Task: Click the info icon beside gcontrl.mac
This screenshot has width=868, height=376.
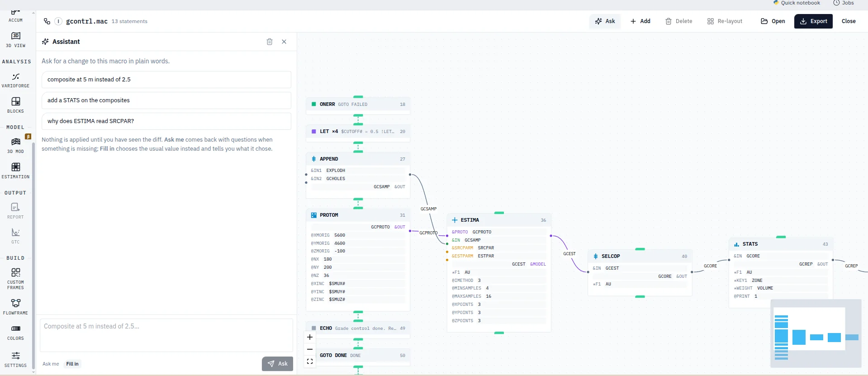Action: 58,21
